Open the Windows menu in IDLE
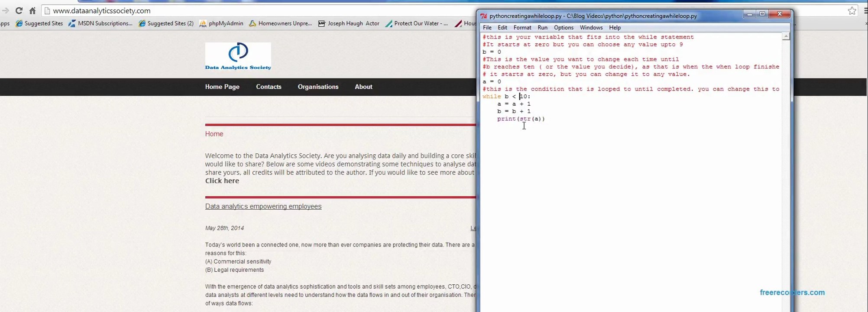The image size is (868, 312). coord(591,27)
